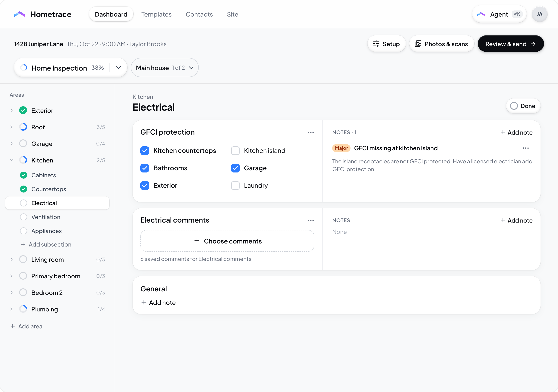Viewport: 558px width, 392px height.
Task: Click Add note in GFCI protection notes
Action: (517, 132)
